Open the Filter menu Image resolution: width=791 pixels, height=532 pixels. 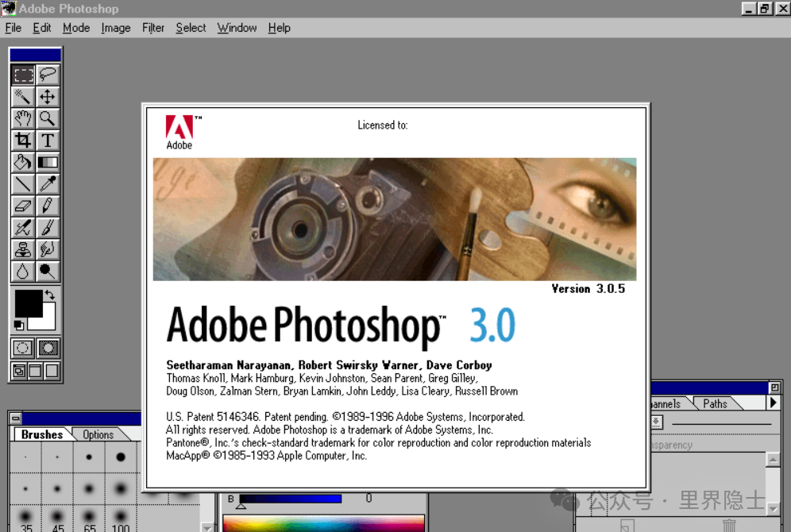click(153, 28)
